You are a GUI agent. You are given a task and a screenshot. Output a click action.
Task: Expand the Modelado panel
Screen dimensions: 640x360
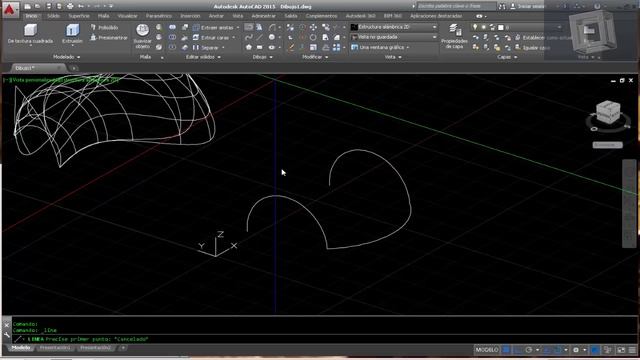(67, 57)
